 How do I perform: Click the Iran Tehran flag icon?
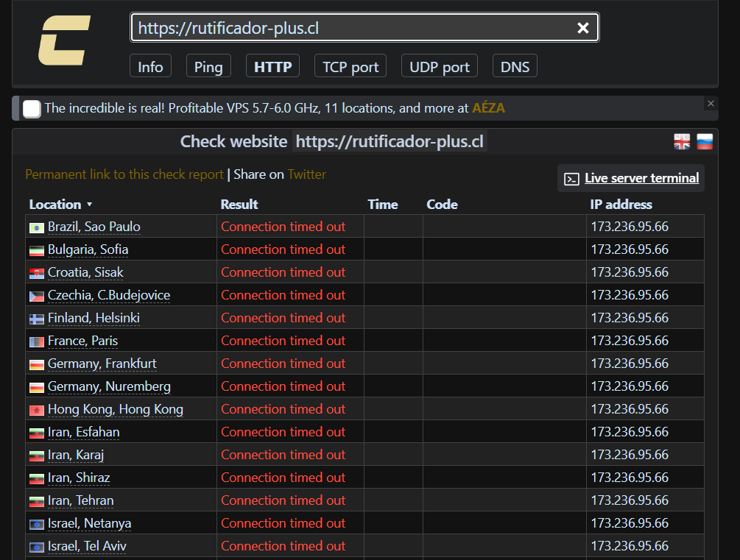(36, 502)
